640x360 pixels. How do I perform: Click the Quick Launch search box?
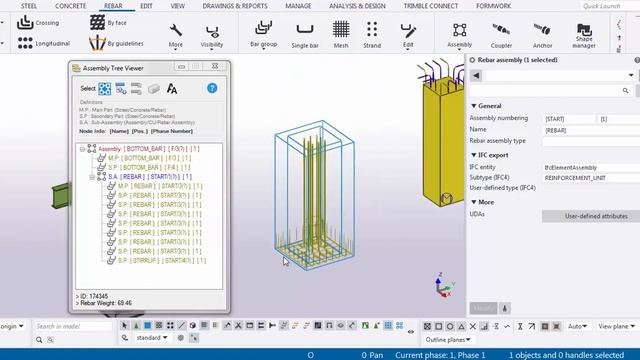pos(610,6)
